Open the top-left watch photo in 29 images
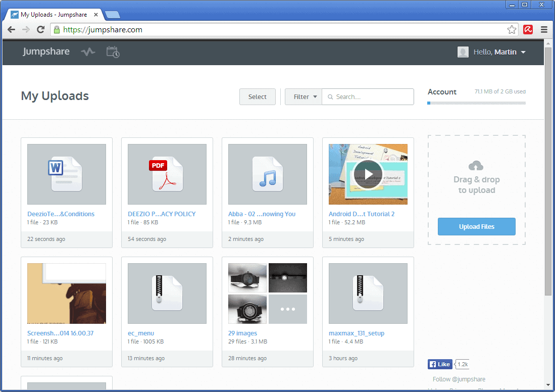 (247, 278)
